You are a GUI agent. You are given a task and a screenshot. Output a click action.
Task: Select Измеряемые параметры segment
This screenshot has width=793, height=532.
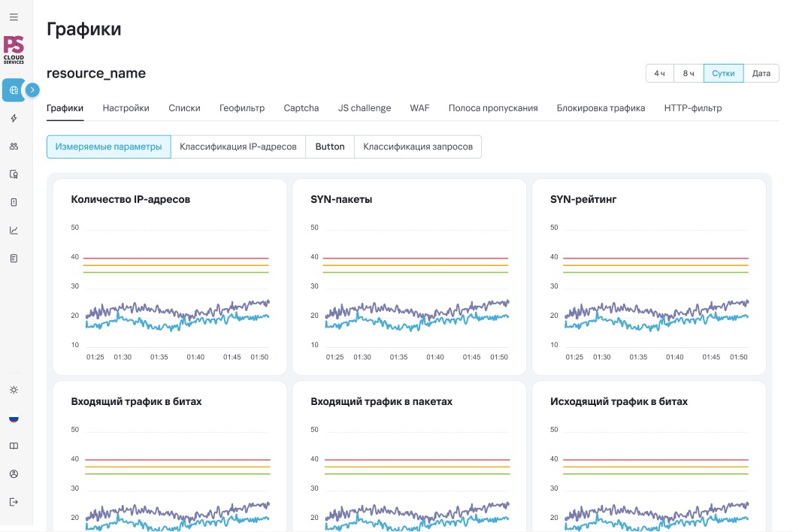(109, 147)
